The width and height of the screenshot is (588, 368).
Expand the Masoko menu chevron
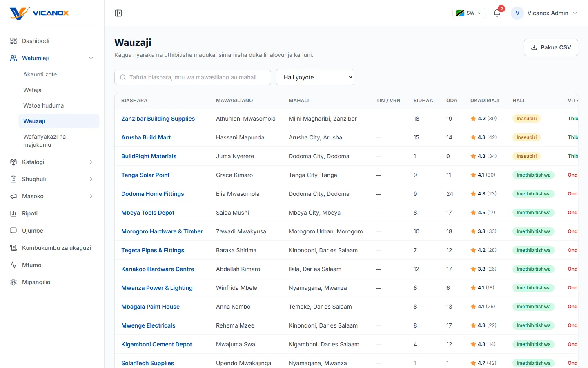point(91,196)
